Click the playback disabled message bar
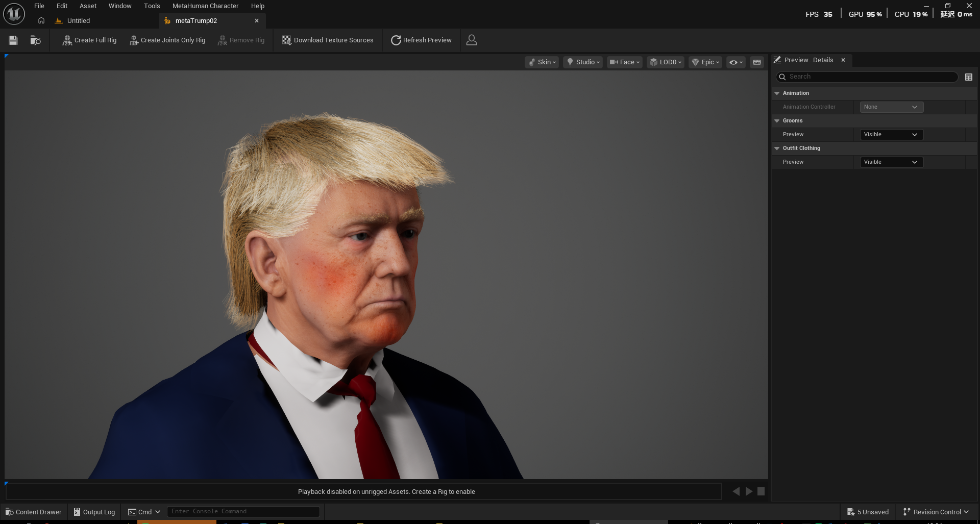This screenshot has width=980, height=524. [x=363, y=491]
